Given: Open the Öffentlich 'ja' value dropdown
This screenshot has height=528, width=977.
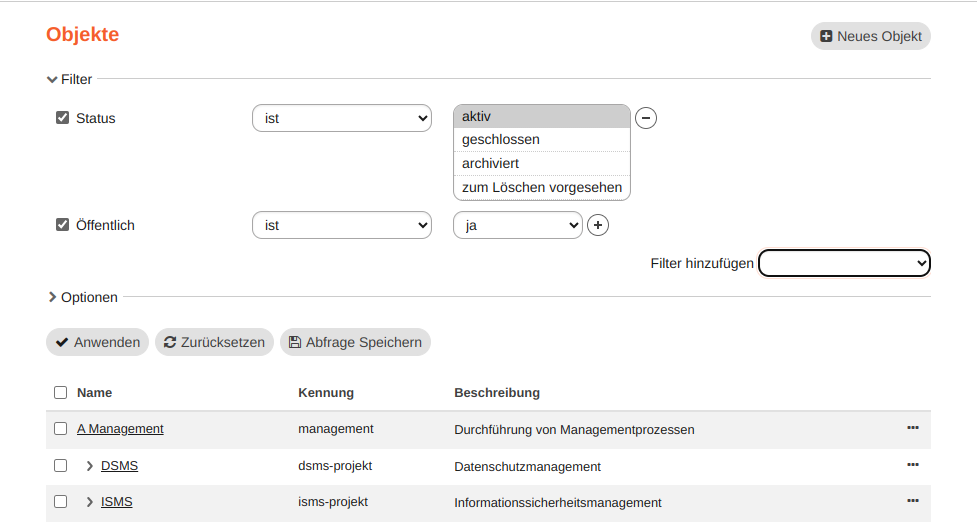Looking at the screenshot, I should pyautogui.click(x=517, y=225).
